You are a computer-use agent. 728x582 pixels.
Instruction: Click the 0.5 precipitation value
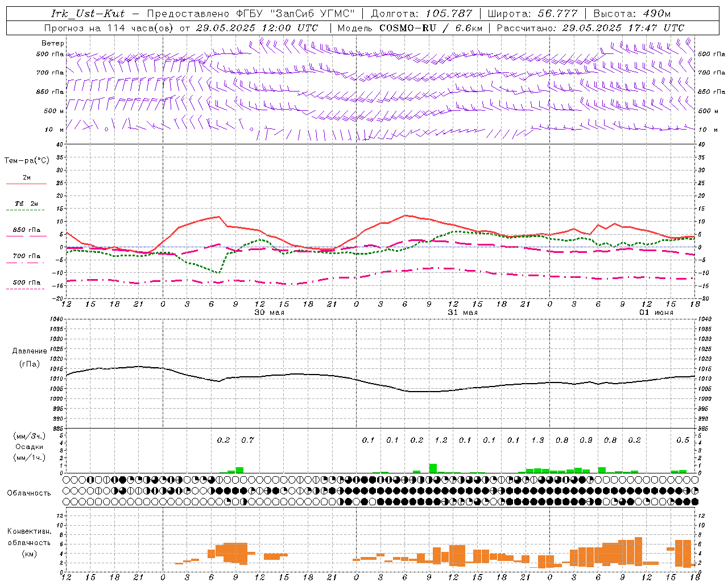coord(682,440)
